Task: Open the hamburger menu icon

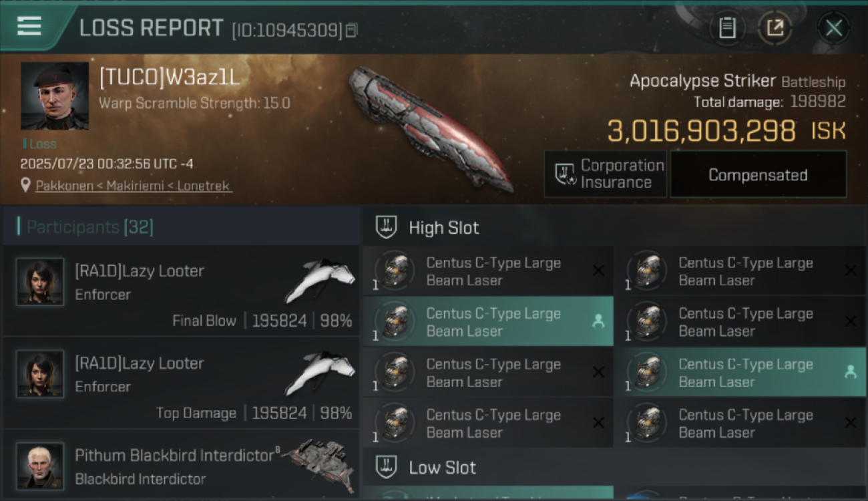Action: click(29, 27)
